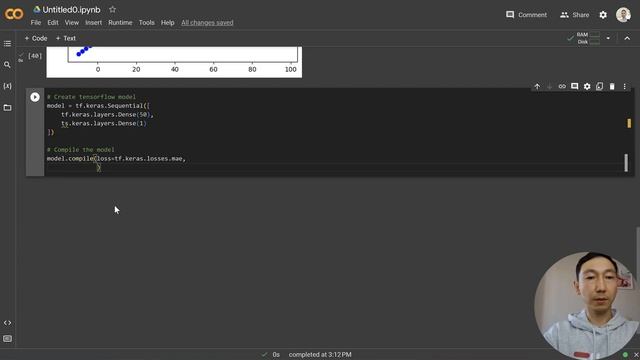The image size is (640, 360).
Task: Click the code cell vertical scrollbar
Action: coord(626,162)
